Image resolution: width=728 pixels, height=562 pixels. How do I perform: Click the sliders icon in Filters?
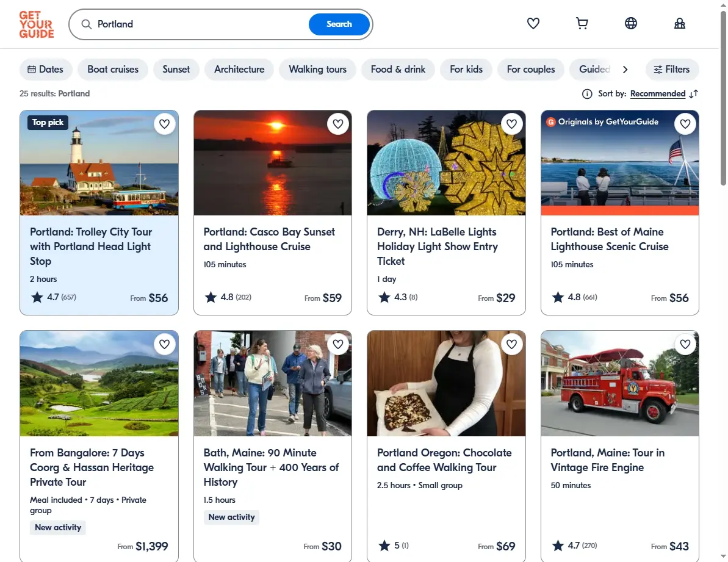[x=658, y=70]
